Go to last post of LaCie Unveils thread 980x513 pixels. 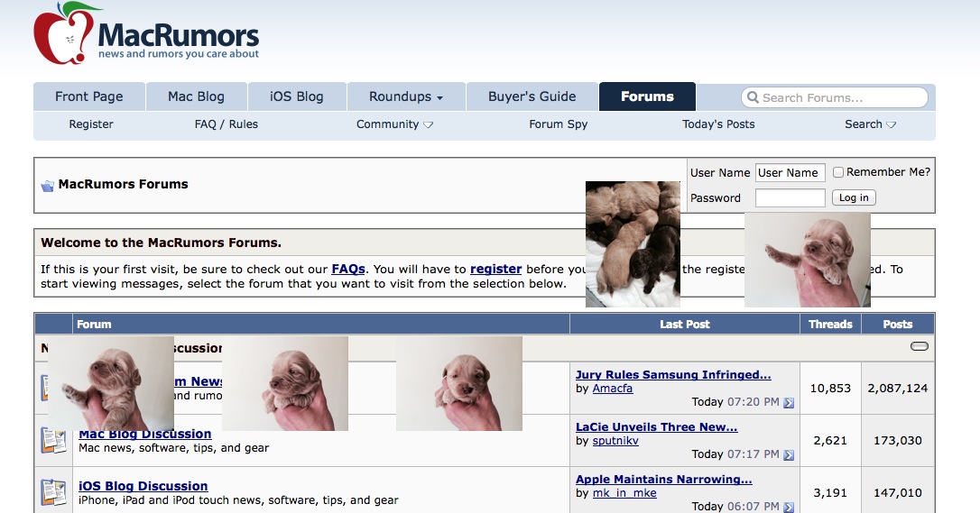point(789,455)
